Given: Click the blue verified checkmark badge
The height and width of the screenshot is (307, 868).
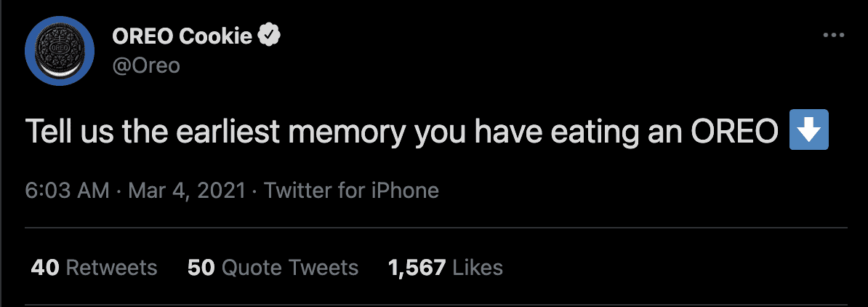Looking at the screenshot, I should click(270, 36).
